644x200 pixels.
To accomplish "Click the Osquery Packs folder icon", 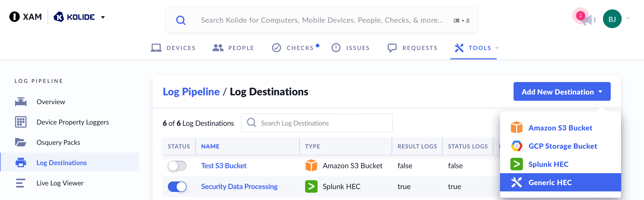I will pyautogui.click(x=21, y=142).
